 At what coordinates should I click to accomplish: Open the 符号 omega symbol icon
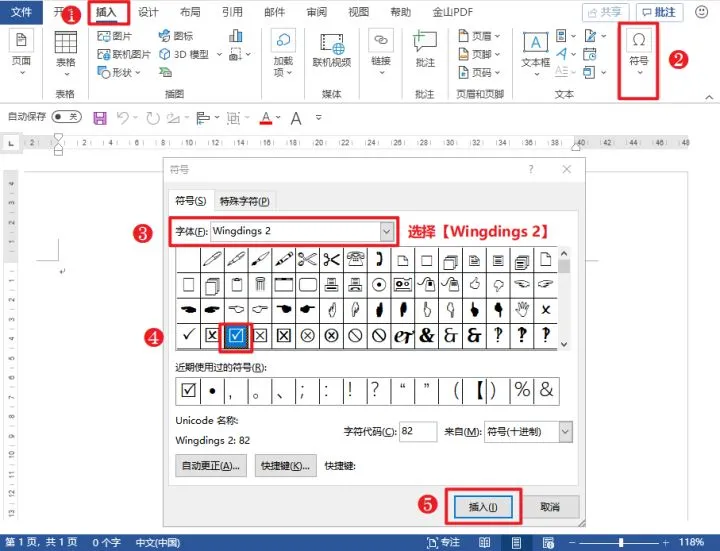[x=639, y=51]
